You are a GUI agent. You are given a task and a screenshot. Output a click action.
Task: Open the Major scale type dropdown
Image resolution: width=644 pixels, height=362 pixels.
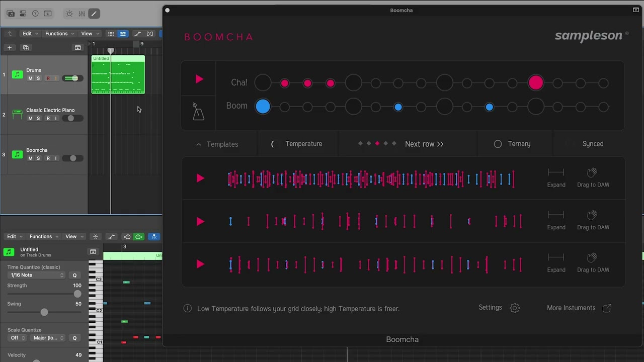[48, 338]
